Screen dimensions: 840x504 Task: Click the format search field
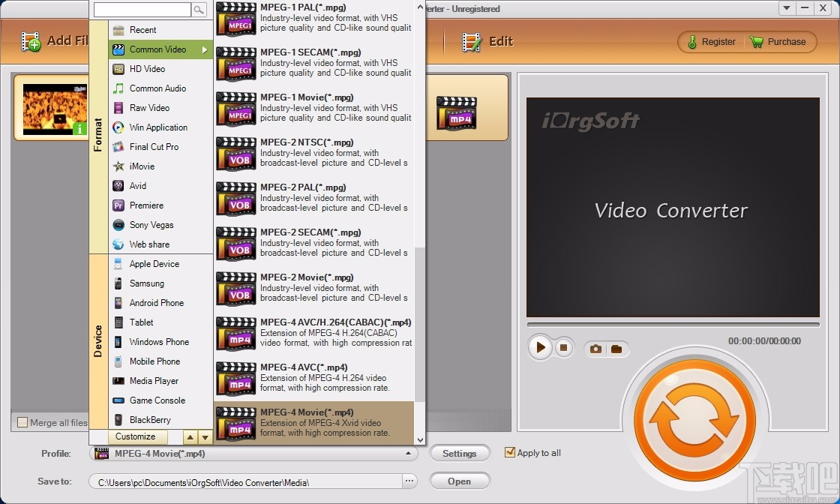click(142, 11)
